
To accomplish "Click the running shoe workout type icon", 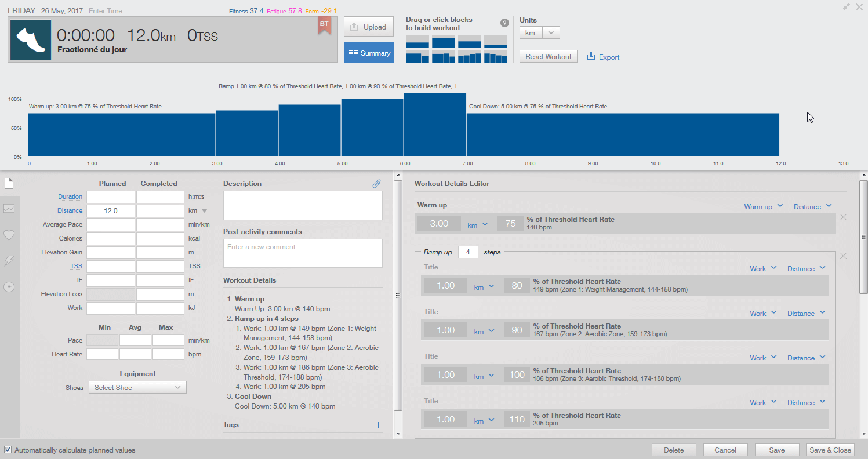I will pyautogui.click(x=31, y=40).
